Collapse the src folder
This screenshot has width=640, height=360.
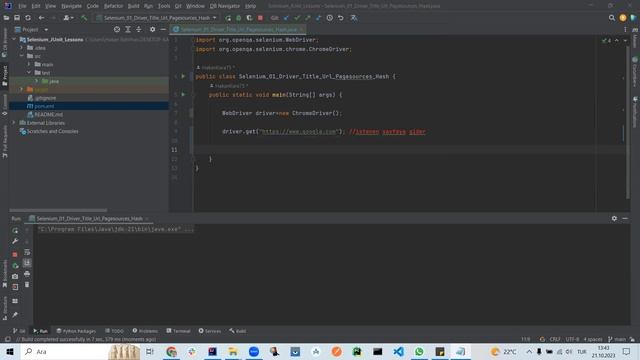click(x=22, y=56)
